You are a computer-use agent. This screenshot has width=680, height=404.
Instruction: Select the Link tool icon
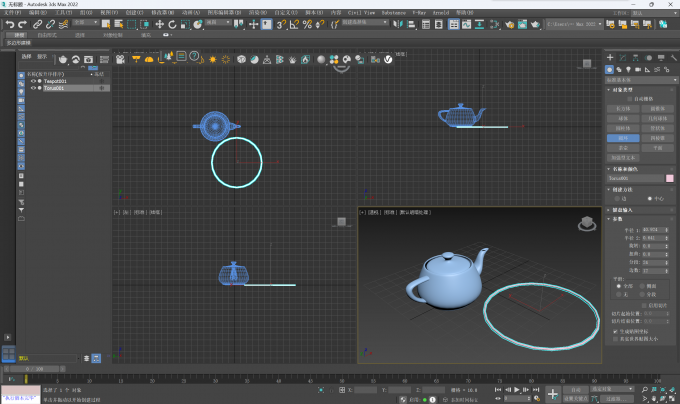pyautogui.click(x=38, y=24)
